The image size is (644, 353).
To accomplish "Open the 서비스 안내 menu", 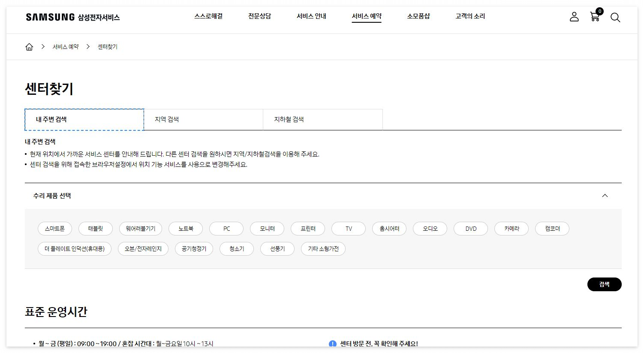I will [311, 16].
